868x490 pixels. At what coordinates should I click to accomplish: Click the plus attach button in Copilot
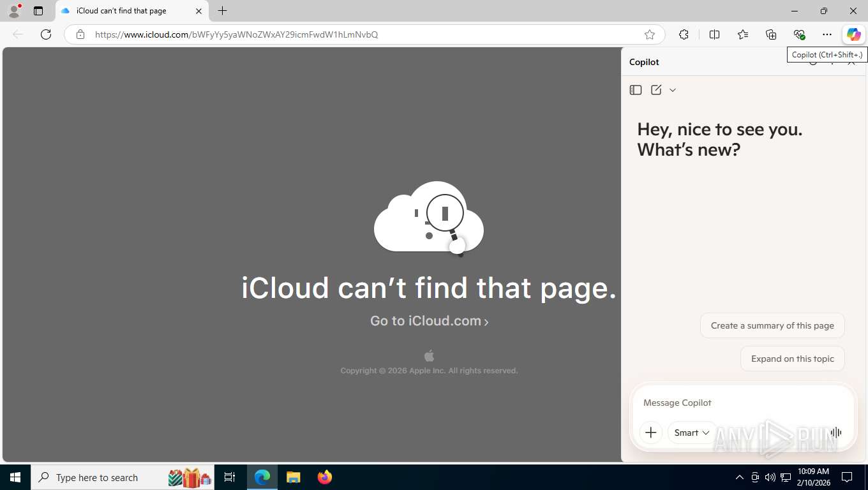click(x=650, y=433)
